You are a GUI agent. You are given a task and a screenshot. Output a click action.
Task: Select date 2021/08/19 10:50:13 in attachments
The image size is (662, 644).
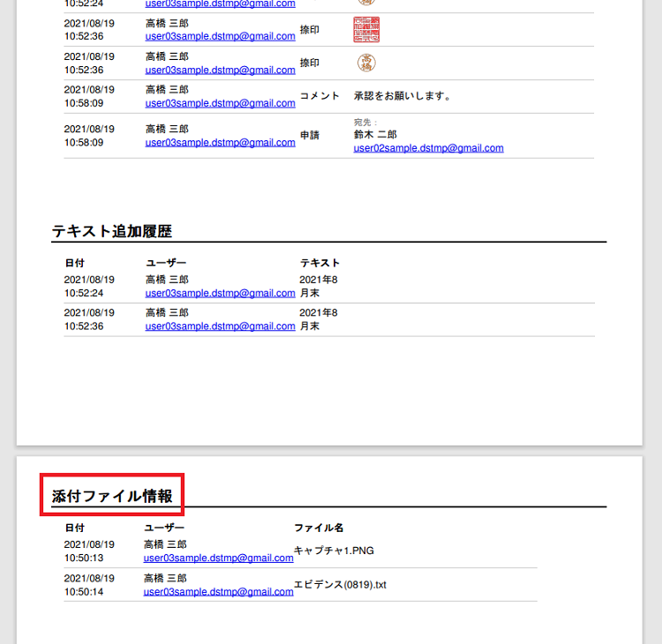[x=89, y=551]
